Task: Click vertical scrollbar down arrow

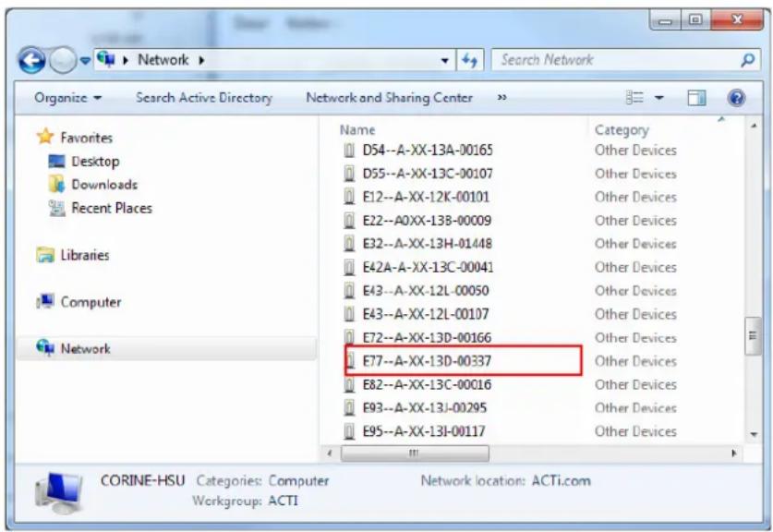Action: point(754,434)
